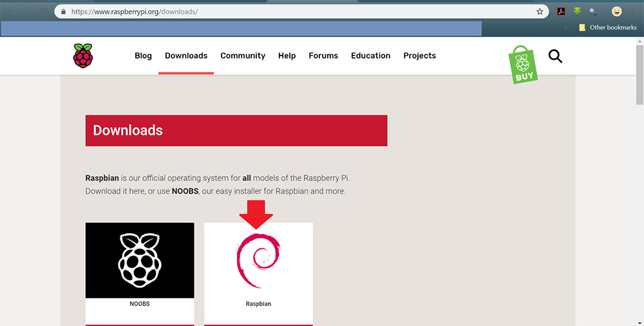The height and width of the screenshot is (326, 644).
Task: Open the Education nav link
Action: pyautogui.click(x=370, y=56)
